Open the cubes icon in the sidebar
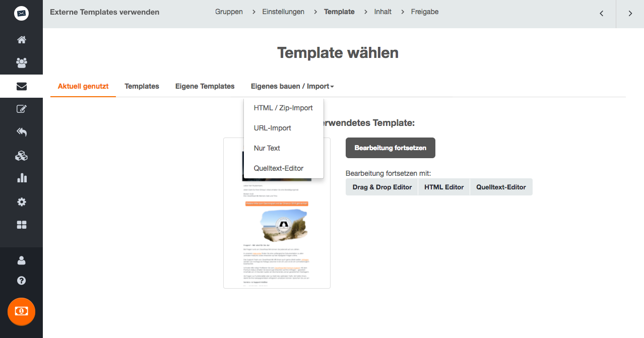The height and width of the screenshot is (338, 644). [x=21, y=156]
